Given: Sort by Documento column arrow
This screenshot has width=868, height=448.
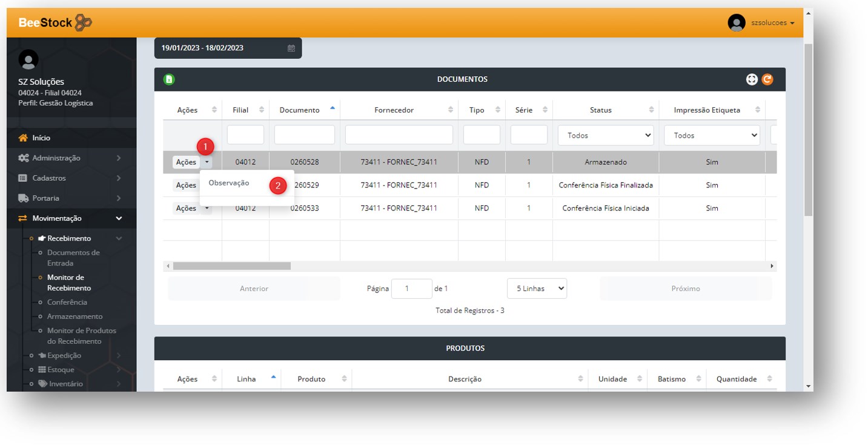Looking at the screenshot, I should point(332,109).
